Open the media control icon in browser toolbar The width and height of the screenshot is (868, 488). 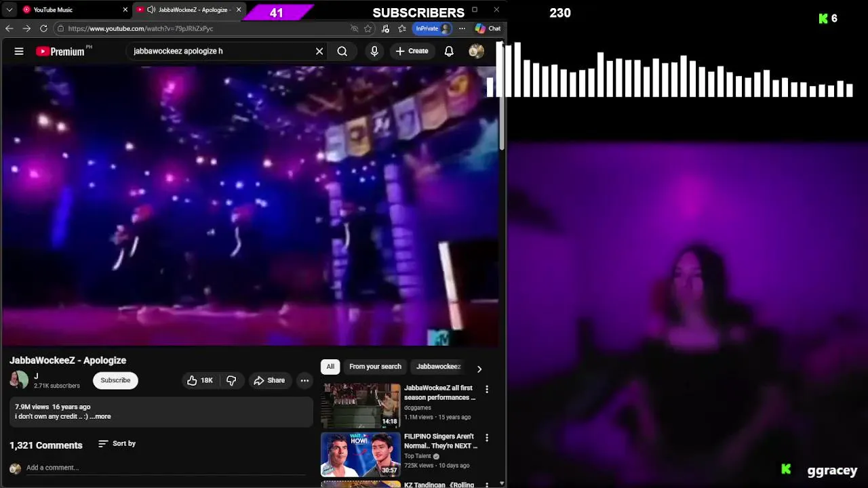[x=385, y=28]
